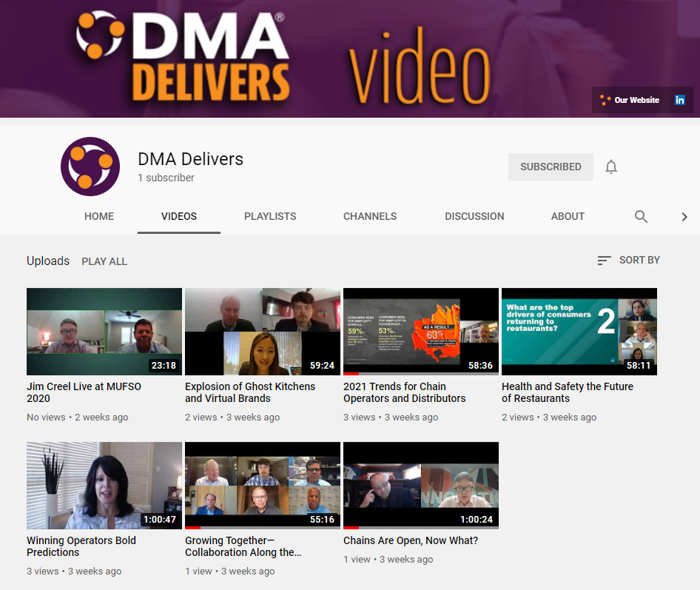Click the 1:00:24 duration badge
Image resolution: width=700 pixels, height=590 pixels.
tap(477, 520)
